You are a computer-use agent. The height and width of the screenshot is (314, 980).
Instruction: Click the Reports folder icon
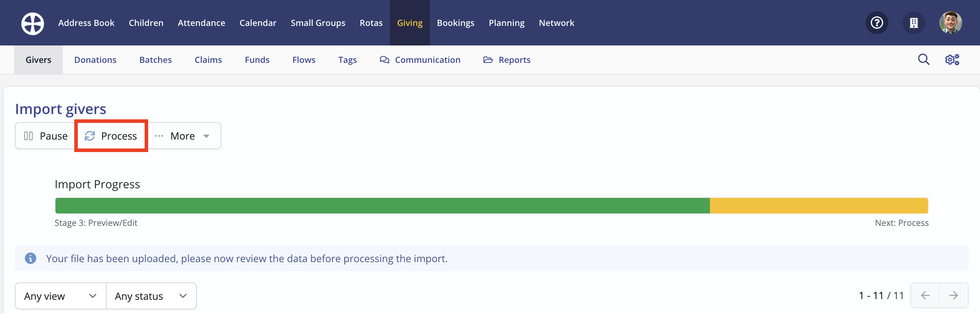[488, 60]
